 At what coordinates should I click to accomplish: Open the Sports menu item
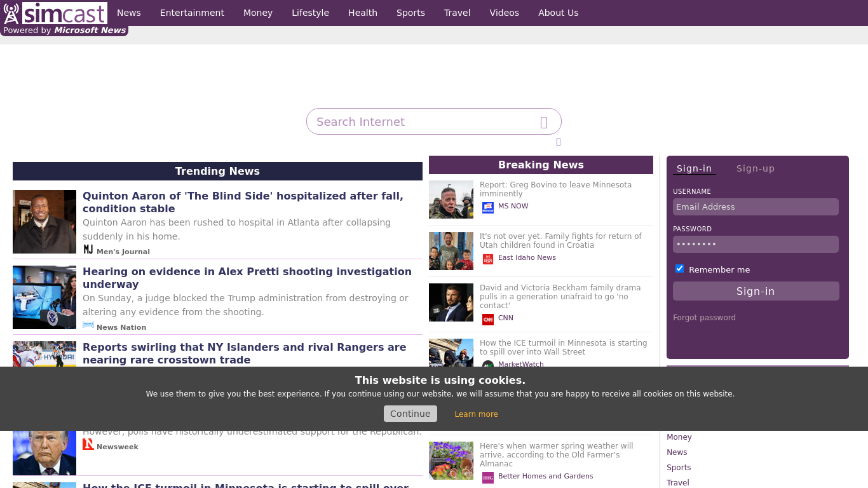click(410, 13)
